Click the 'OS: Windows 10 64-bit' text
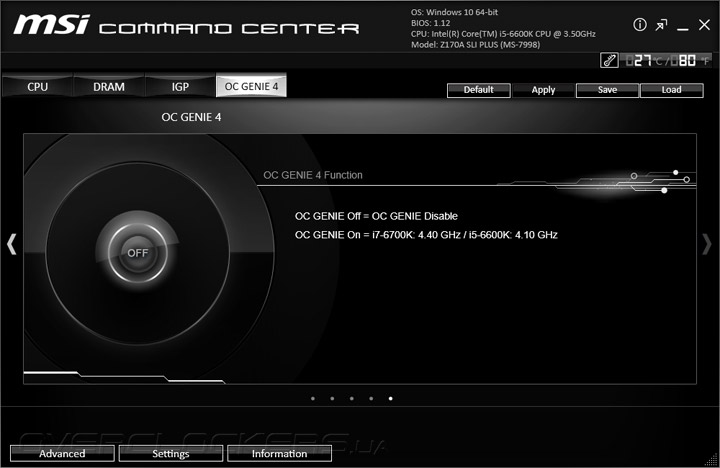Screen dimensions: 720x468 tap(454, 12)
